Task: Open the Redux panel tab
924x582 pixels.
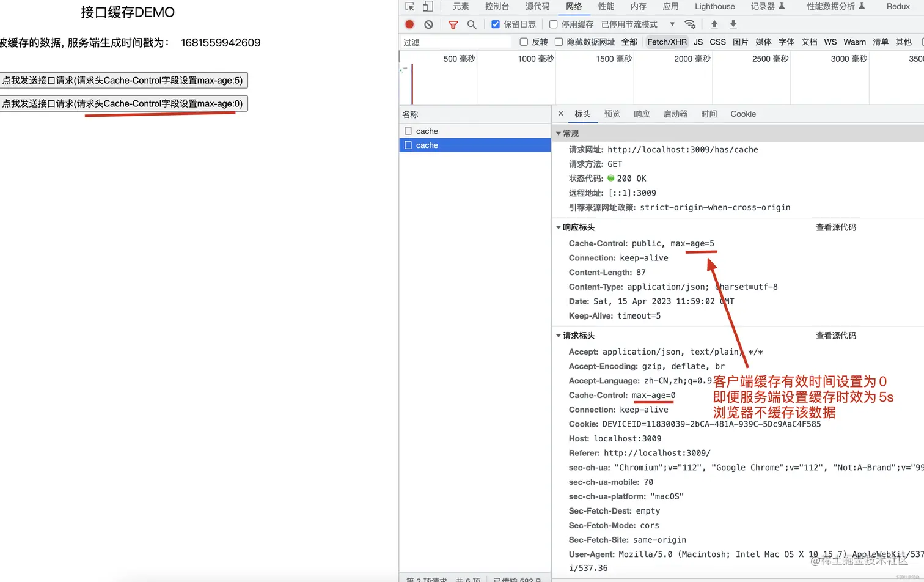Action: click(x=898, y=6)
